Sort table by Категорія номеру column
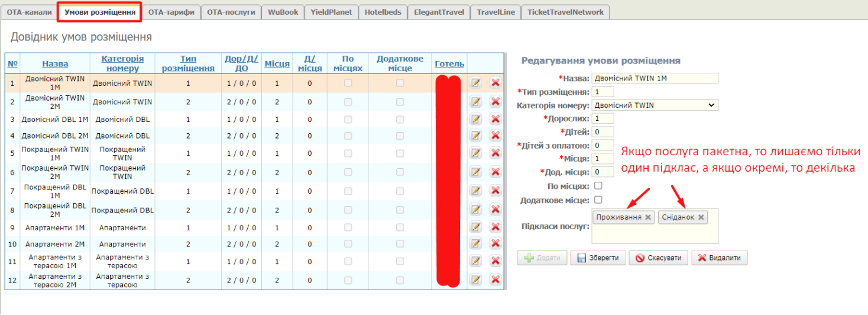 pyautogui.click(x=122, y=63)
